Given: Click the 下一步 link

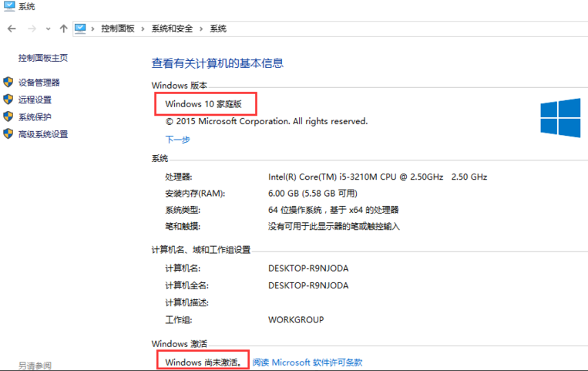Looking at the screenshot, I should pos(177,140).
